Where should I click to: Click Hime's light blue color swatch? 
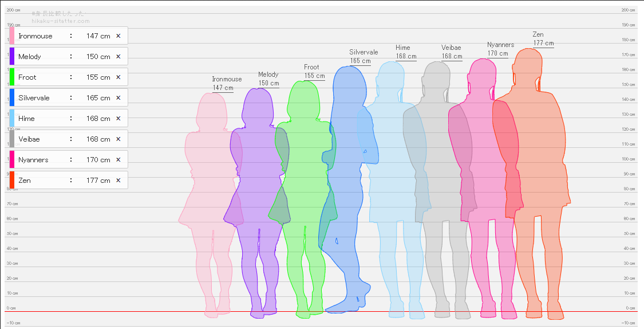[12, 118]
